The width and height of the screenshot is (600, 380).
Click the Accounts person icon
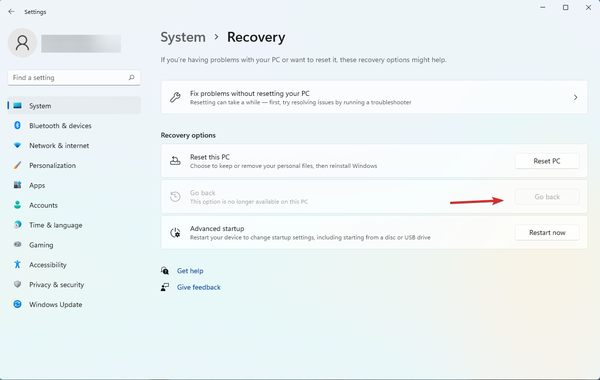click(17, 205)
